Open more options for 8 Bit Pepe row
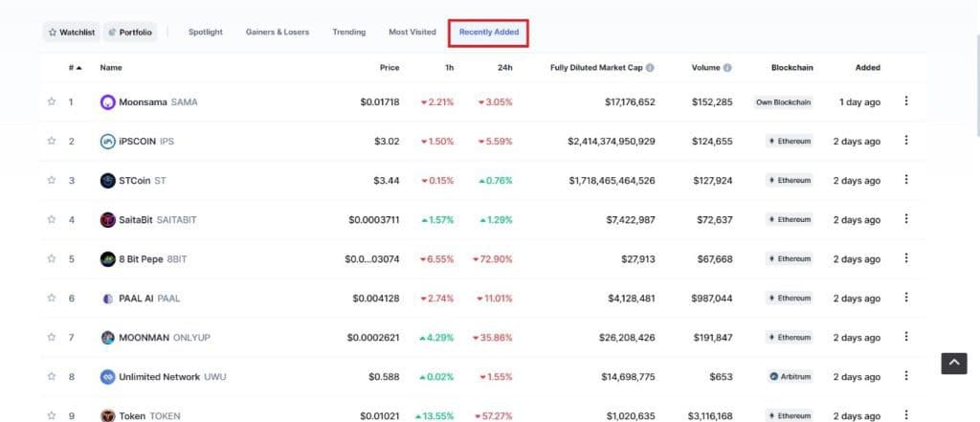The image size is (980, 422). [905, 258]
